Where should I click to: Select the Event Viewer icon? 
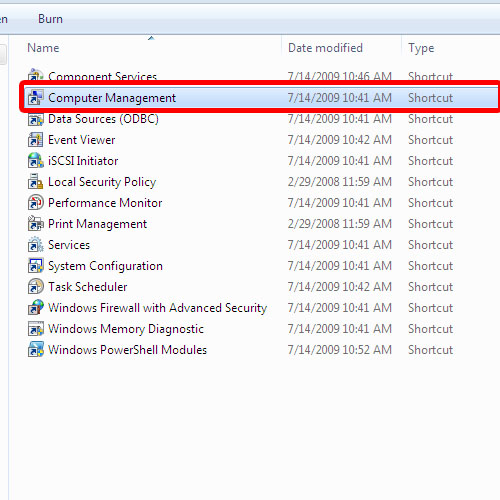(x=36, y=140)
